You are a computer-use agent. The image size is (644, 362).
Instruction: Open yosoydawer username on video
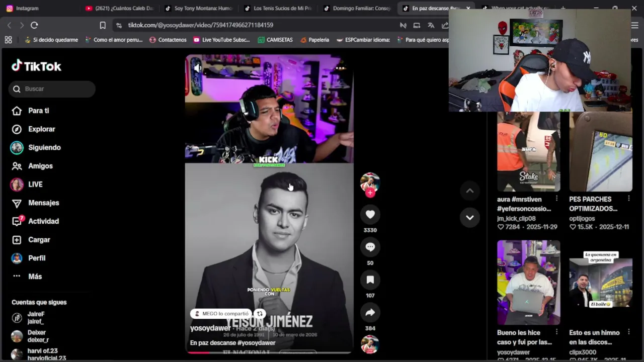coord(210,328)
